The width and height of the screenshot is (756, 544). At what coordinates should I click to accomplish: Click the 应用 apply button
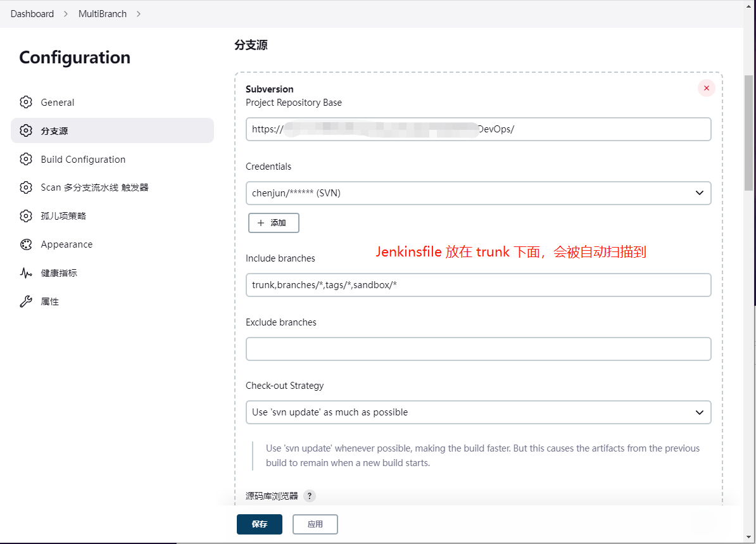pos(315,524)
